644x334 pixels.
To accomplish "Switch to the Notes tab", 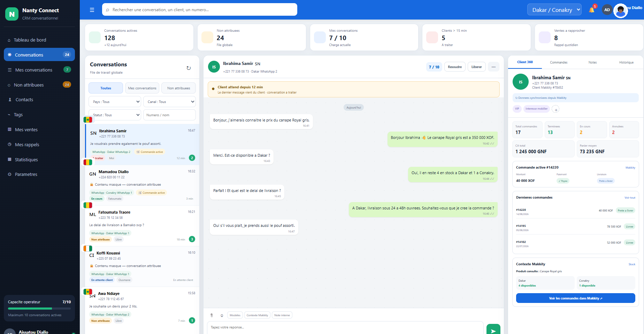I will point(592,62).
